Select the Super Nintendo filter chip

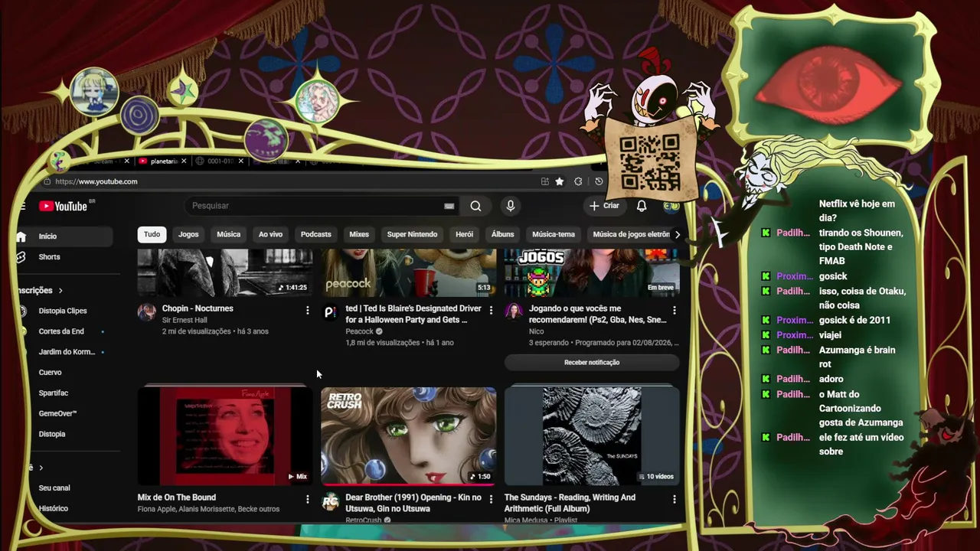click(x=412, y=234)
